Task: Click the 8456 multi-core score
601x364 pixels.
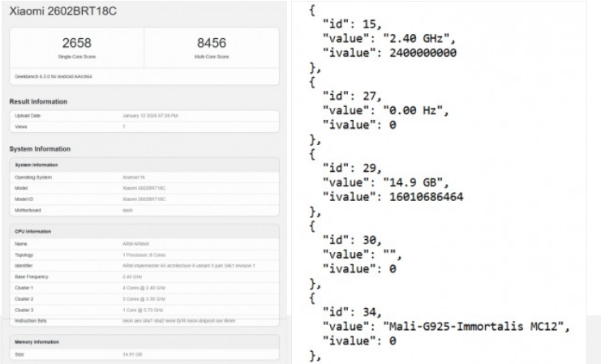Action: (x=211, y=45)
